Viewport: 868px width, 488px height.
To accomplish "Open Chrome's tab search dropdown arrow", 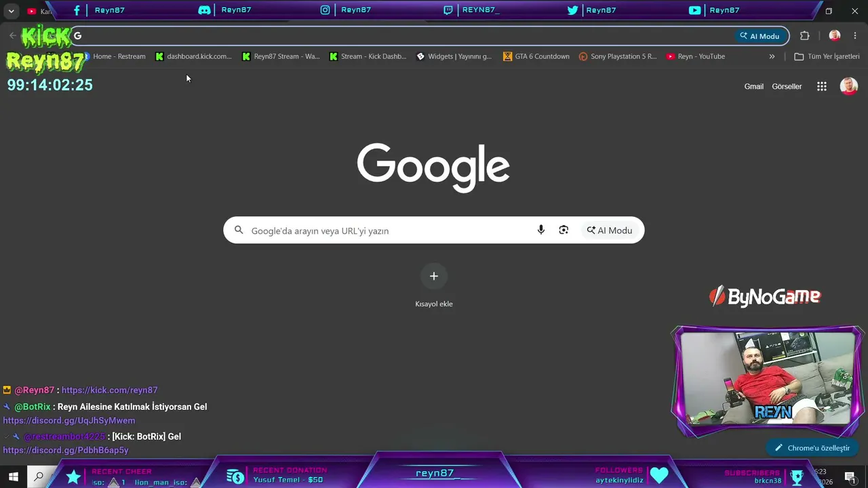I will (12, 11).
